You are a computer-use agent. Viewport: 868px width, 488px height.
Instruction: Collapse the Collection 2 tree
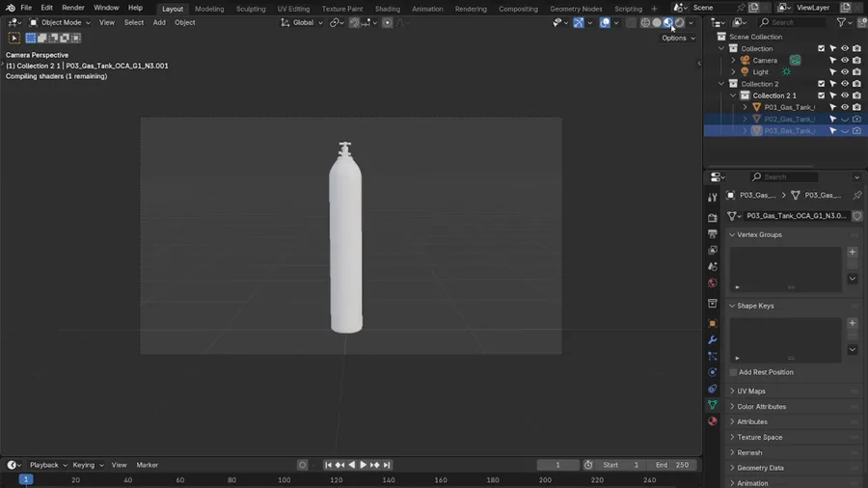click(721, 84)
